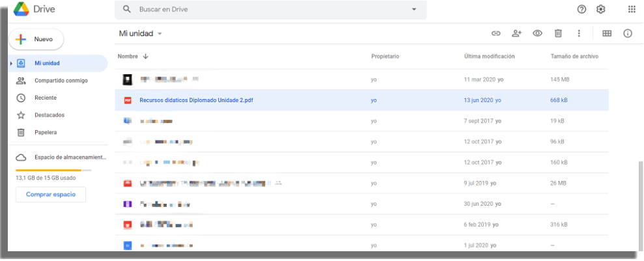Click the Papelera trash icon in sidebar
Image resolution: width=644 pixels, height=261 pixels.
21,132
